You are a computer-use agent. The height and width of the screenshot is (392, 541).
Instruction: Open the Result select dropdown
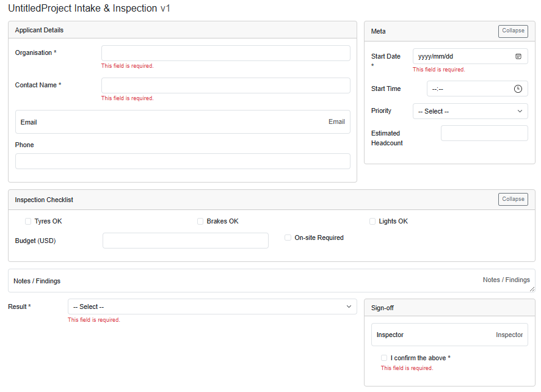pos(211,307)
